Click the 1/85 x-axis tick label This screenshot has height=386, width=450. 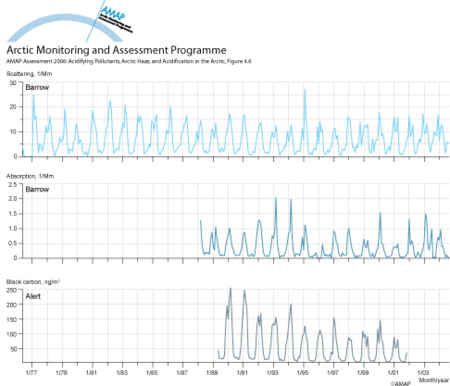(152, 372)
